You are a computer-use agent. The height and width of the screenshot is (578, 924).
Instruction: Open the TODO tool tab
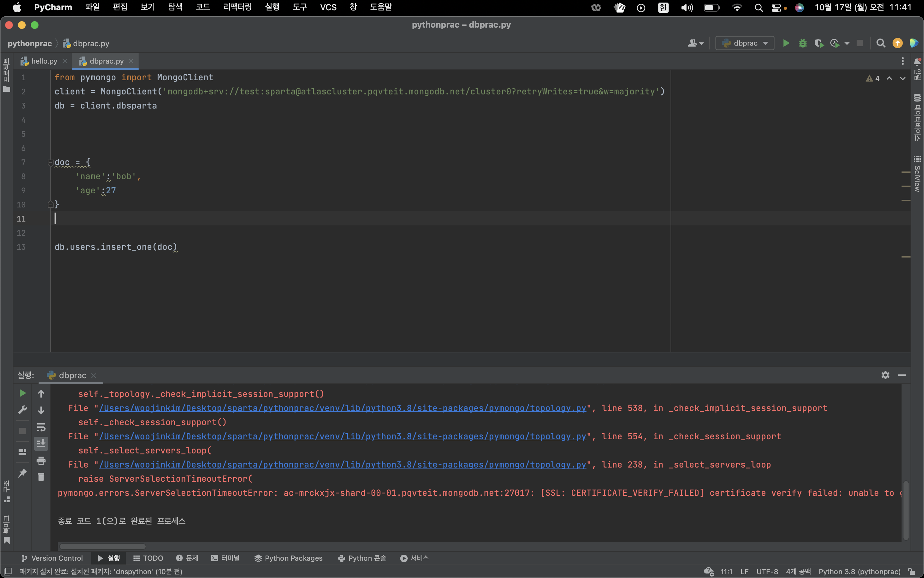click(148, 558)
